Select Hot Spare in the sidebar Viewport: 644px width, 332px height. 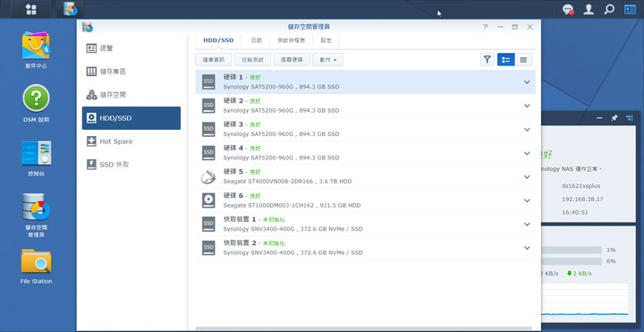click(x=131, y=141)
